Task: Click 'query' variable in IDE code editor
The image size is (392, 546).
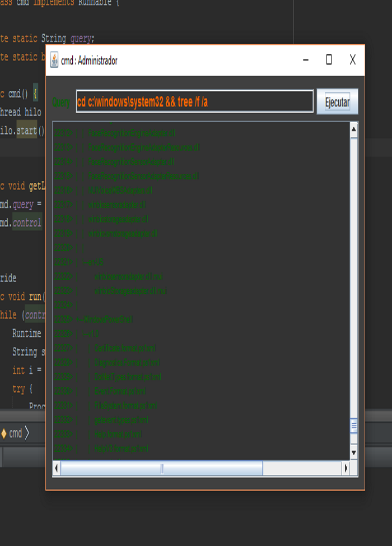Action: coord(81,38)
